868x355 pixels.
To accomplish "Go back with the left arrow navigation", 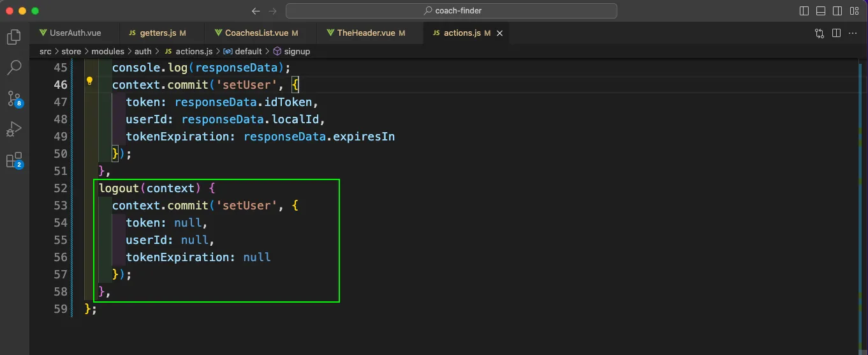I will [256, 11].
